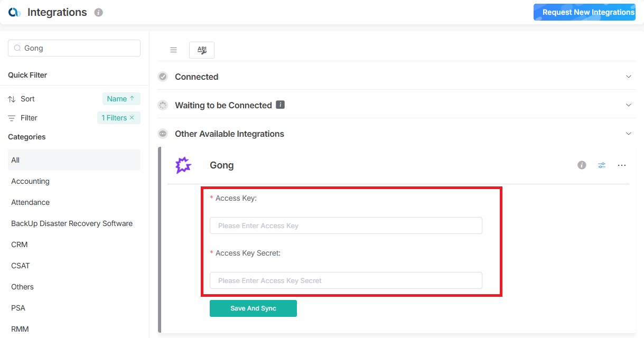Expand the Connected section
This screenshot has width=644, height=338.
(629, 77)
